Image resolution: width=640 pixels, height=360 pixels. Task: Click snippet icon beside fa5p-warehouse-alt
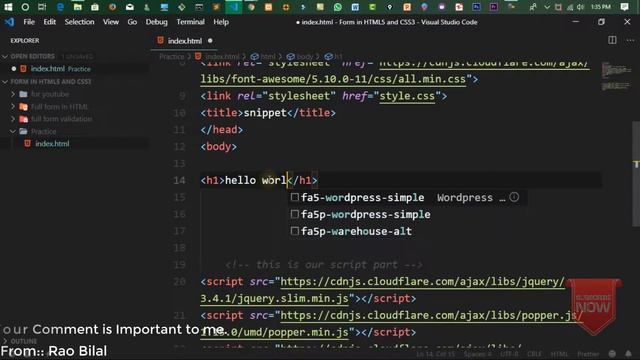click(295, 231)
